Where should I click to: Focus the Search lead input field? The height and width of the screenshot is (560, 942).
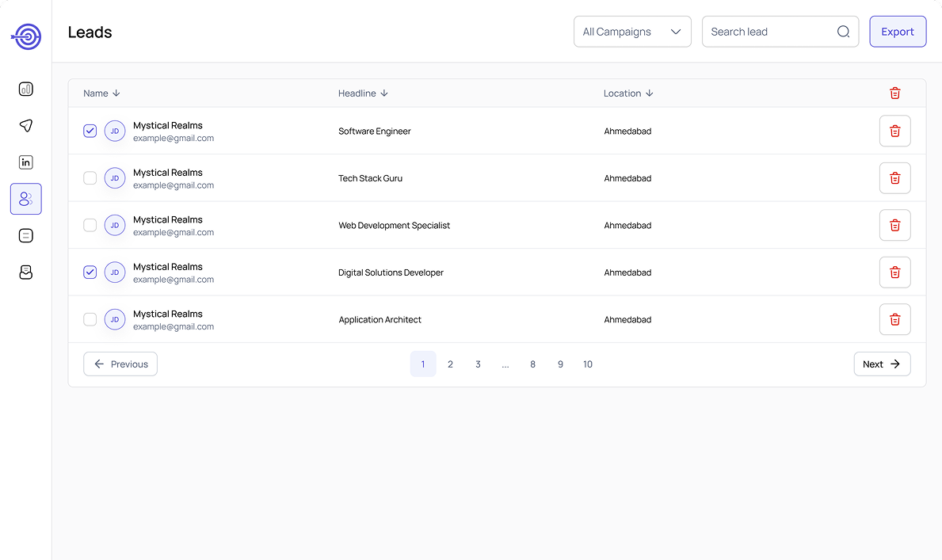(768, 32)
